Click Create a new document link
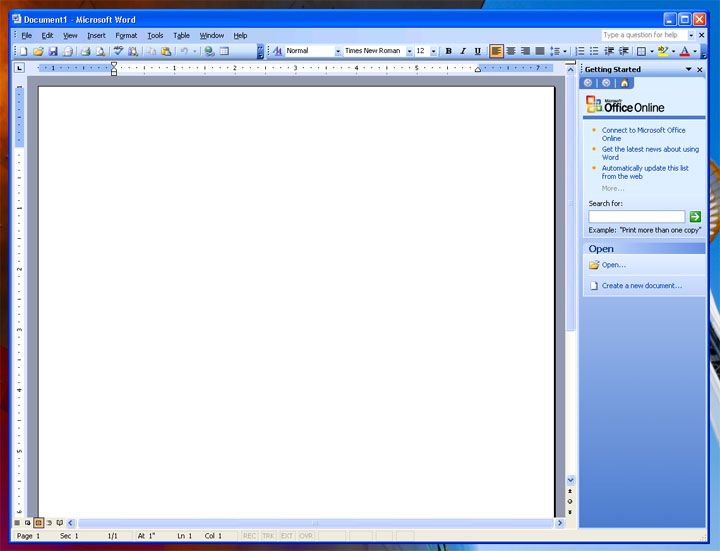 (642, 286)
